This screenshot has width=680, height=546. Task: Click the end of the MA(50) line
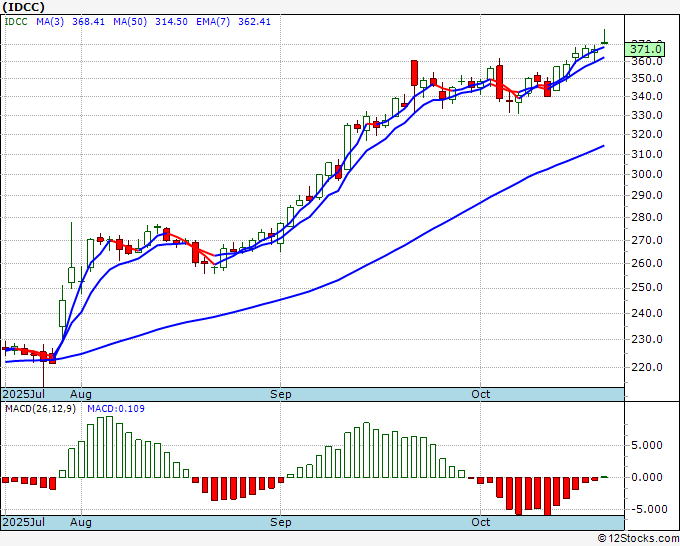click(x=604, y=146)
